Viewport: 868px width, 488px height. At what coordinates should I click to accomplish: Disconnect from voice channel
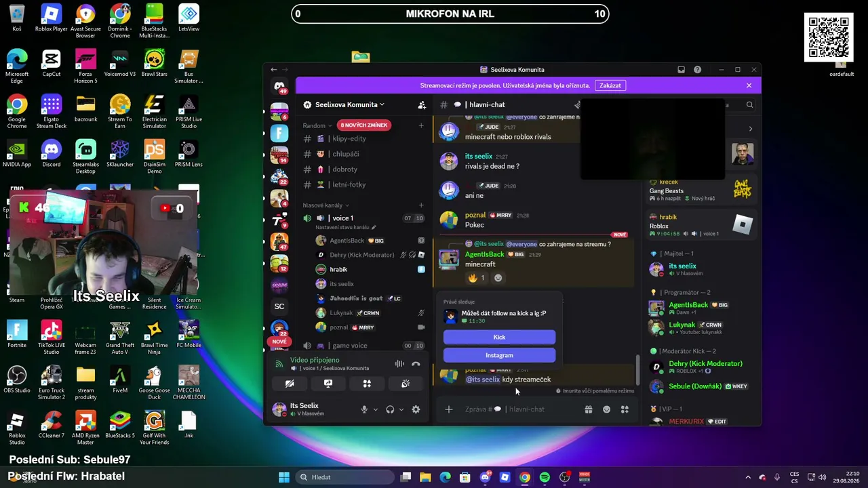click(416, 364)
